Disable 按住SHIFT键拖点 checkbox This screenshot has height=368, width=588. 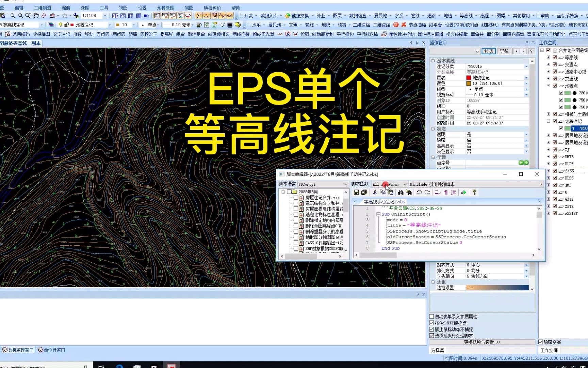431,323
